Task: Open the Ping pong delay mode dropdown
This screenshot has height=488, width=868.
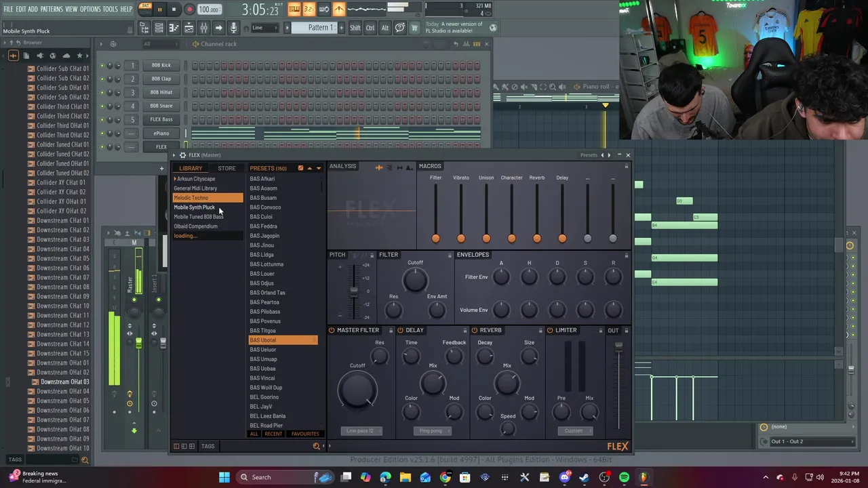Action: [x=433, y=430]
